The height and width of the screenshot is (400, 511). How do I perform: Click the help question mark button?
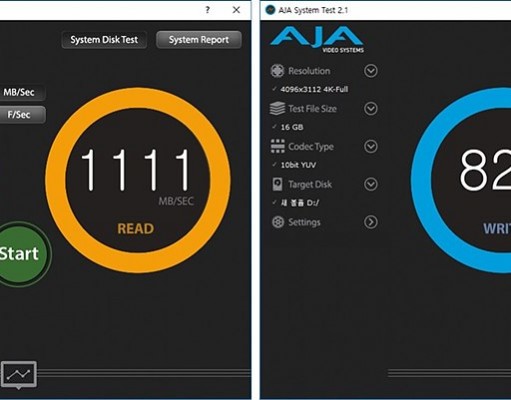click(x=207, y=10)
